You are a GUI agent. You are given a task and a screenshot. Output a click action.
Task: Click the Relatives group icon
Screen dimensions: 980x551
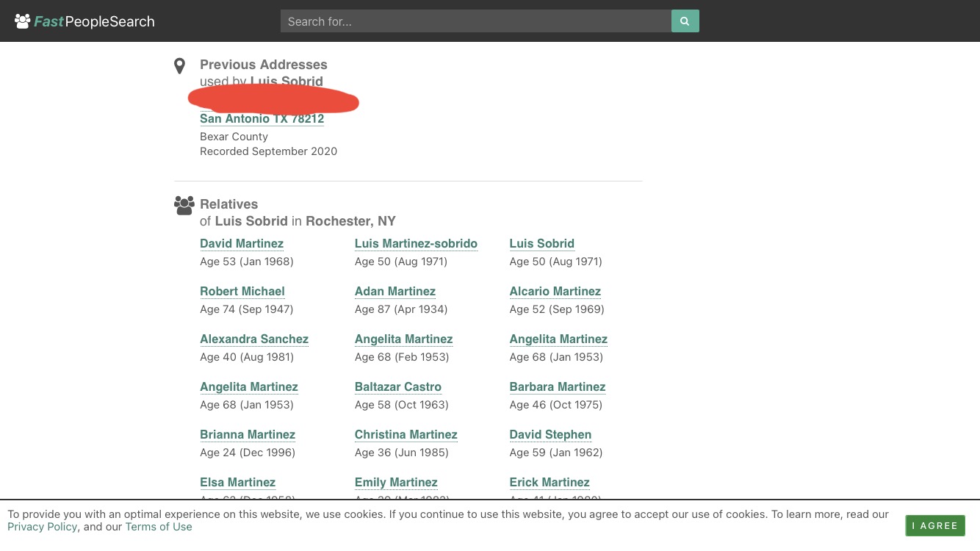pos(184,205)
